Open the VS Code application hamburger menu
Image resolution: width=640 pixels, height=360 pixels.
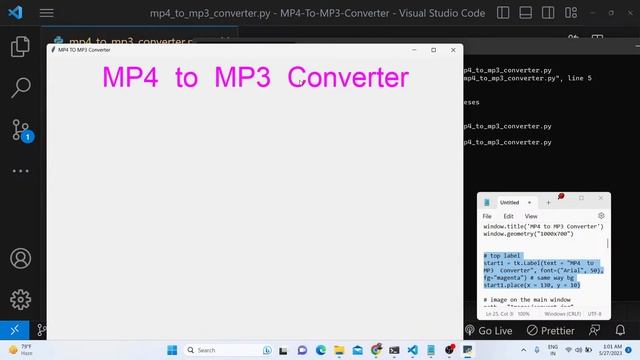pos(47,13)
